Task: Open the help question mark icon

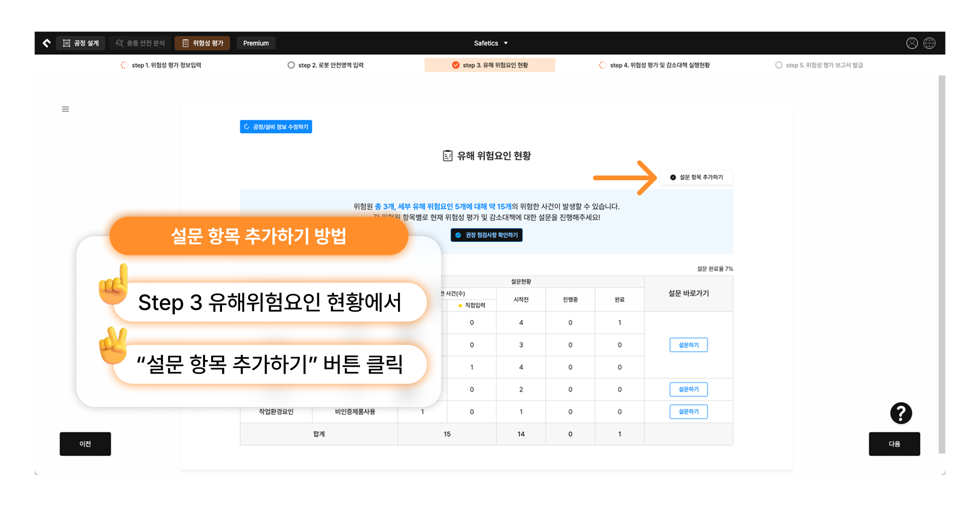Action: tap(901, 413)
